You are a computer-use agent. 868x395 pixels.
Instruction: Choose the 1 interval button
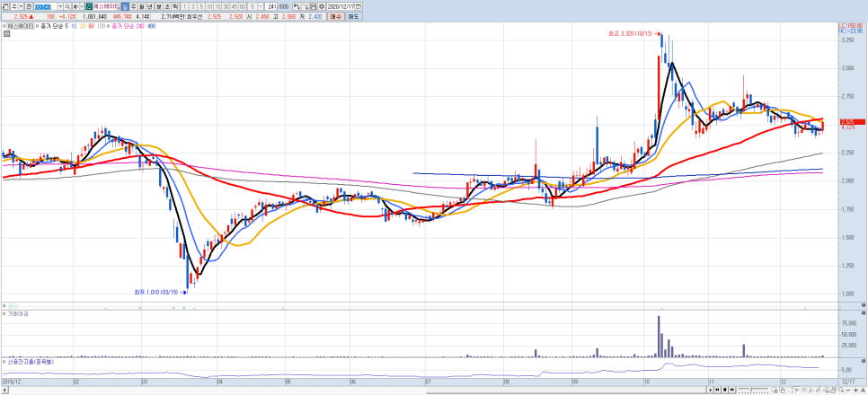[184, 6]
